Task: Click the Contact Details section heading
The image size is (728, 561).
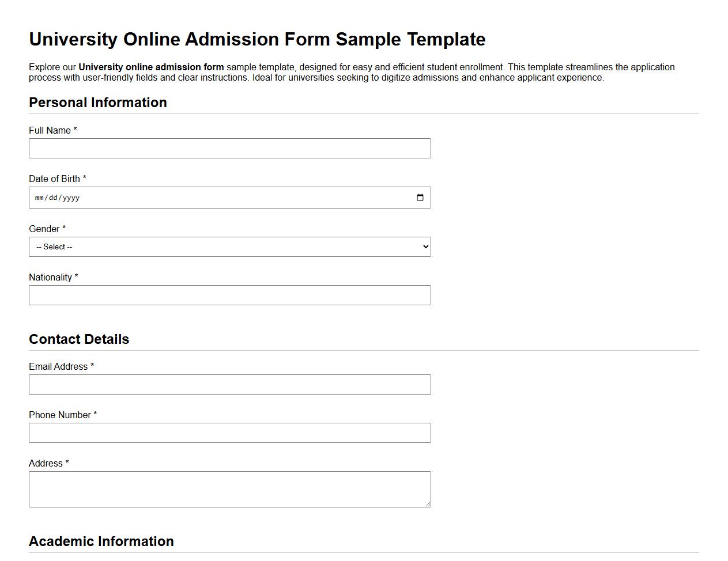Action: pyautogui.click(x=79, y=339)
